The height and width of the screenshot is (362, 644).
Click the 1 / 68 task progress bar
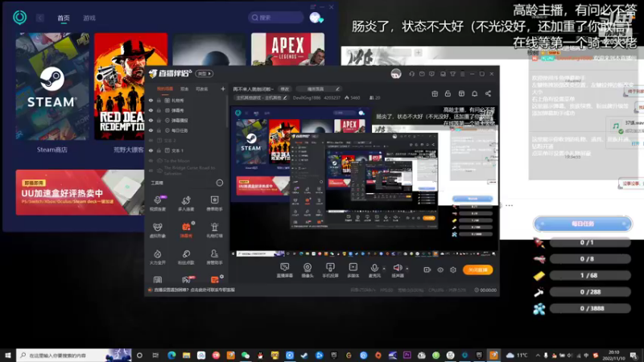590,275
